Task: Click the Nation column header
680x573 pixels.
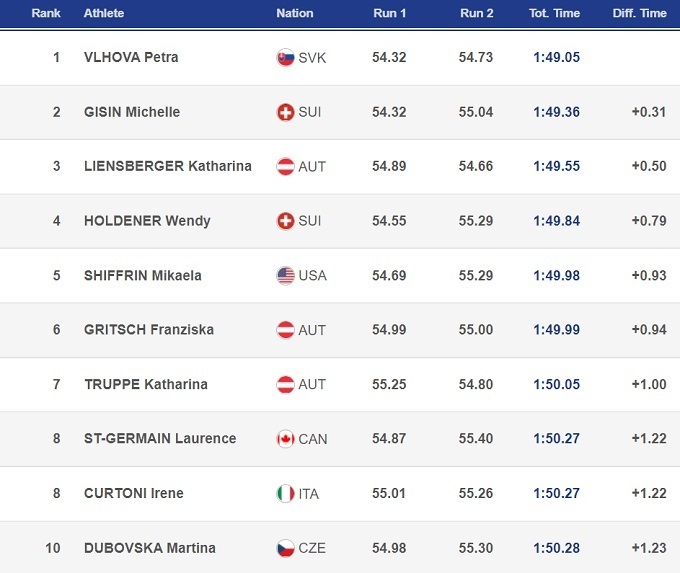Action: pos(294,14)
